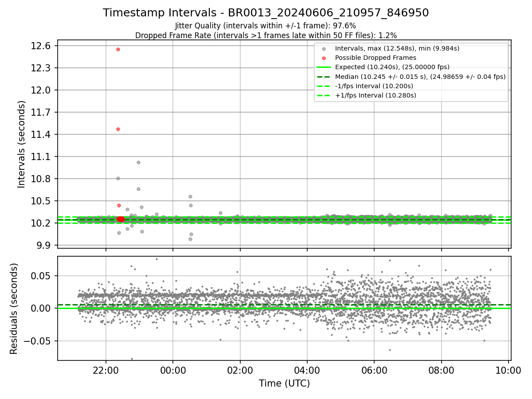Screen dimensions: 532x399
Task: Click the dark green dashed sample beside 'Median' legend
Action: 324,77
